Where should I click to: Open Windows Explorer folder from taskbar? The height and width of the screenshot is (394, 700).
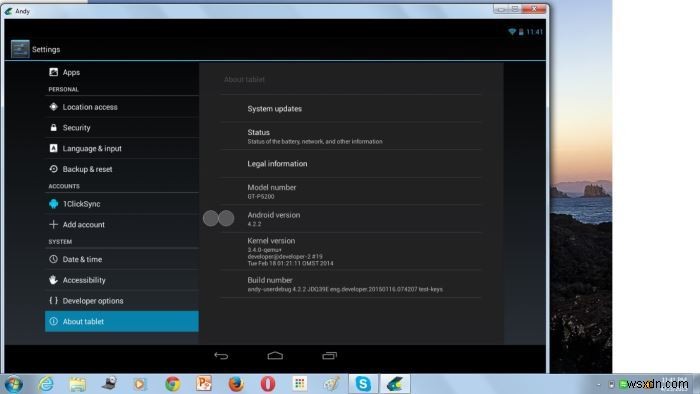(x=77, y=384)
